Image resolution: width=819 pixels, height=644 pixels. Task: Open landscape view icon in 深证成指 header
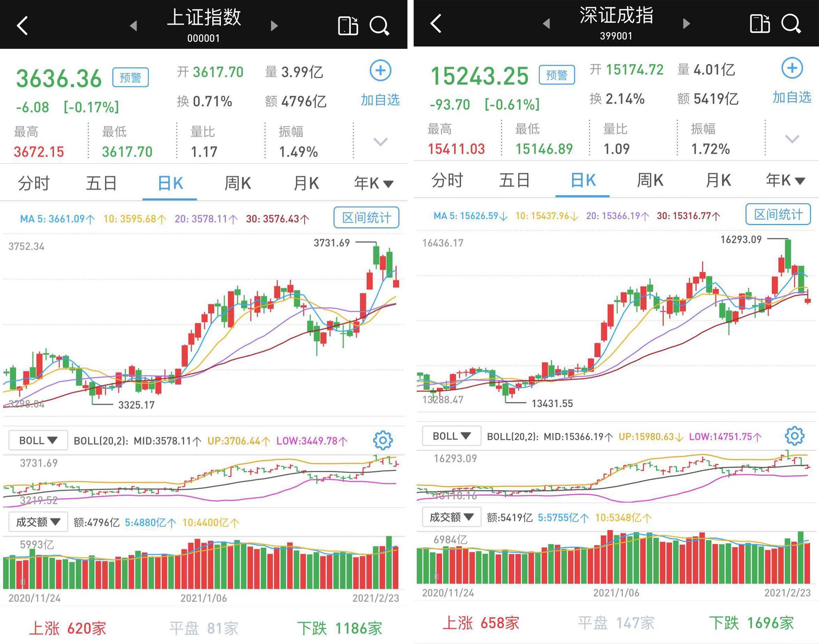(760, 23)
